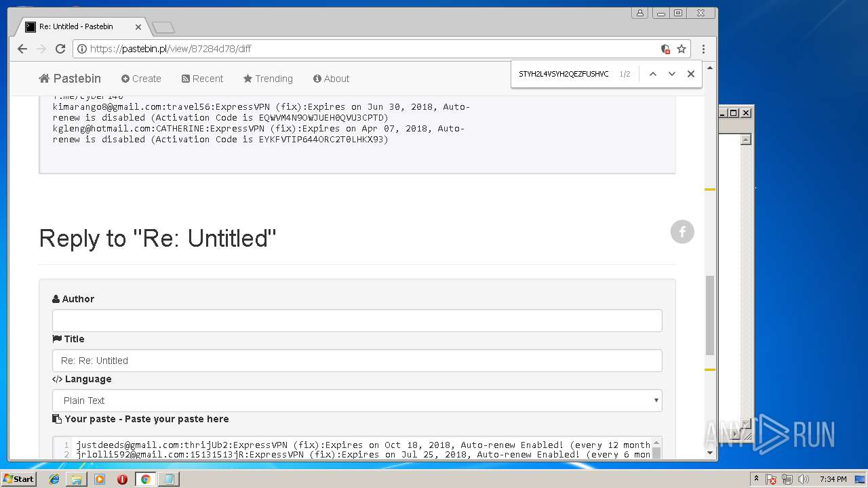Open the Language dropdown Plain Text
Screen dimensions: 868x488
point(357,401)
